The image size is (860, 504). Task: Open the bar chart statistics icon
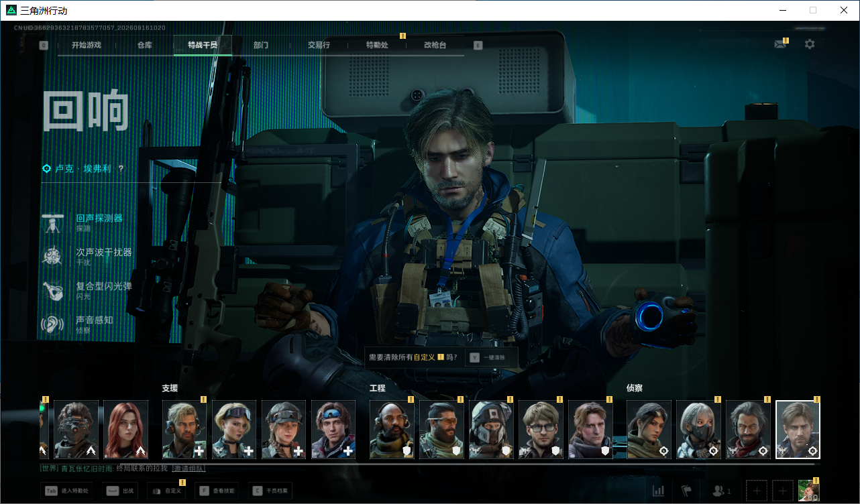[x=659, y=491]
